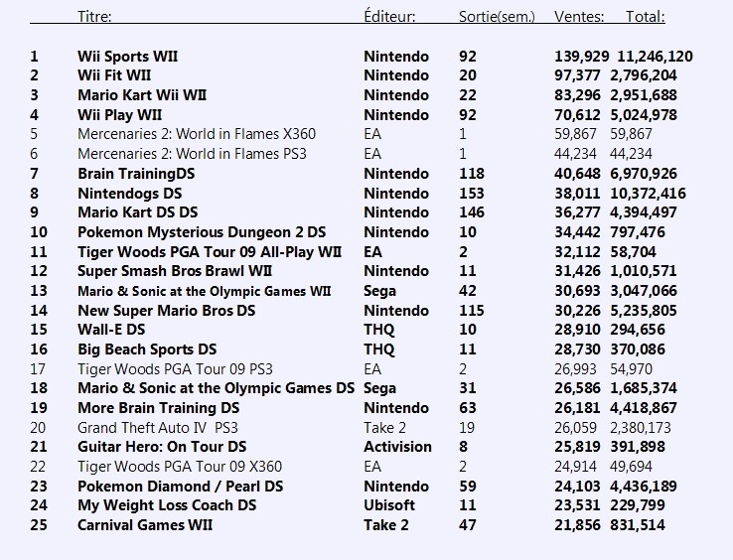Viewport: 733px width, 560px height.
Task: Click Tiger Woods PGA Tour 09 All-Play WII
Action: [210, 252]
